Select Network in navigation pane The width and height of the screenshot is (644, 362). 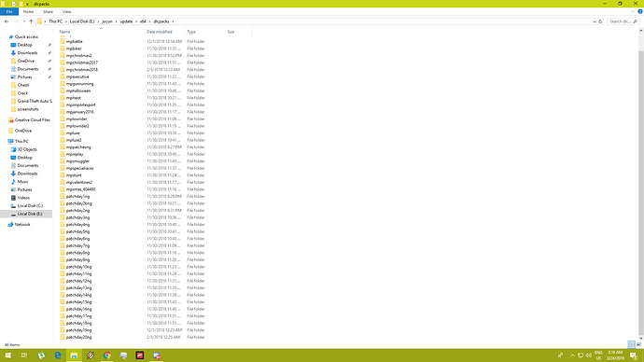[x=22, y=225]
